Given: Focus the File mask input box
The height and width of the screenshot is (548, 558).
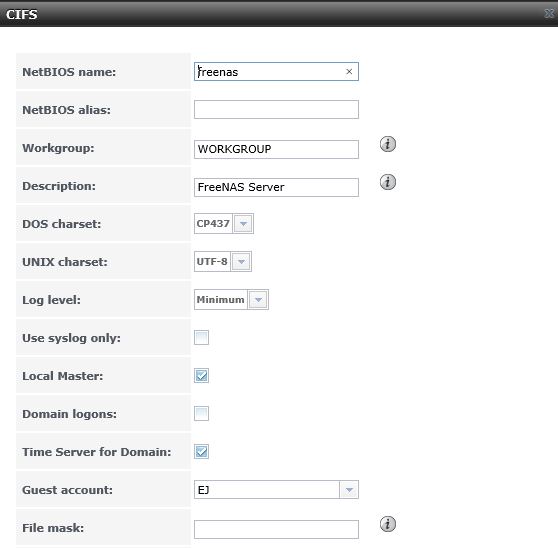Looking at the screenshot, I should (x=276, y=529).
